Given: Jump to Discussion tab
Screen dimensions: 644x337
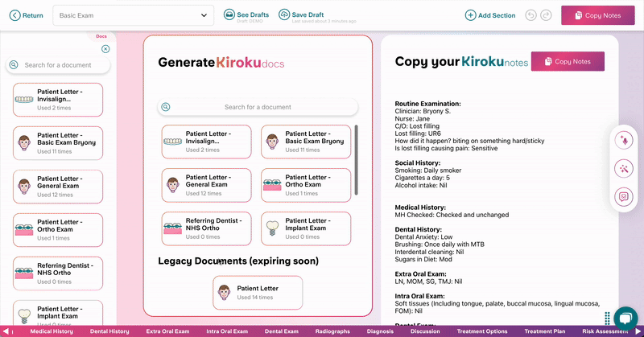Looking at the screenshot, I should coord(425,331).
